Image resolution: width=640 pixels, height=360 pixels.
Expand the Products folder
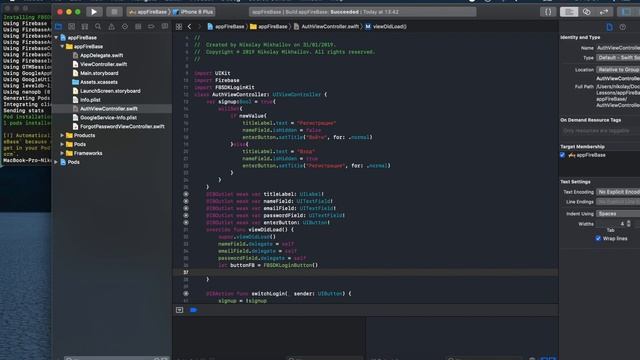click(x=62, y=136)
